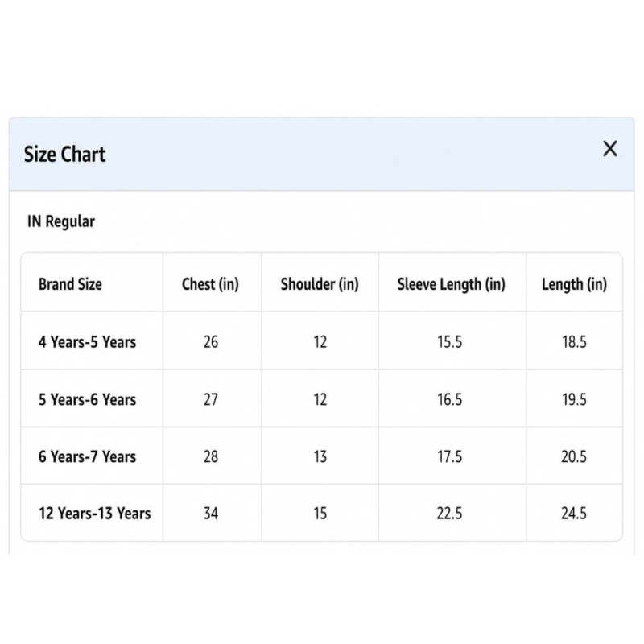Click the Length (in) column header
Image resolution: width=644 pixels, height=644 pixels.
pos(574,284)
